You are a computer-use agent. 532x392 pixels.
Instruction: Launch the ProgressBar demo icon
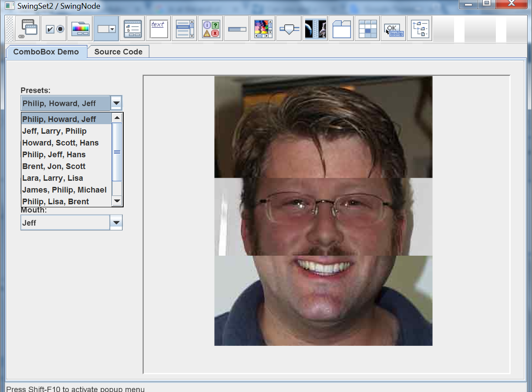click(237, 29)
